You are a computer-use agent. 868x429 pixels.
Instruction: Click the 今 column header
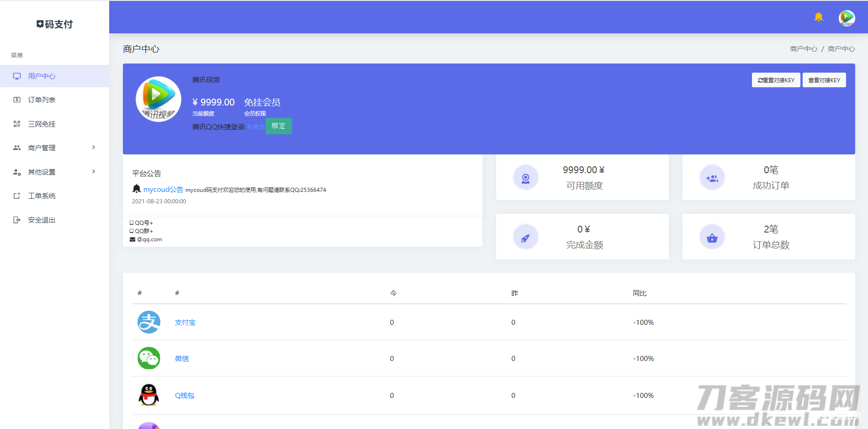pyautogui.click(x=393, y=293)
